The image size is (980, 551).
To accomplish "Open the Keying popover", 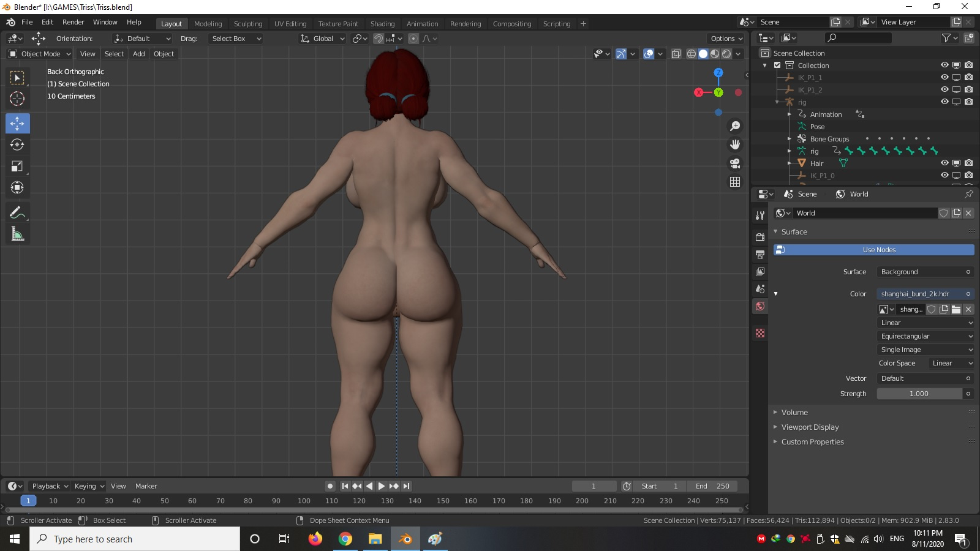I will 89,486.
